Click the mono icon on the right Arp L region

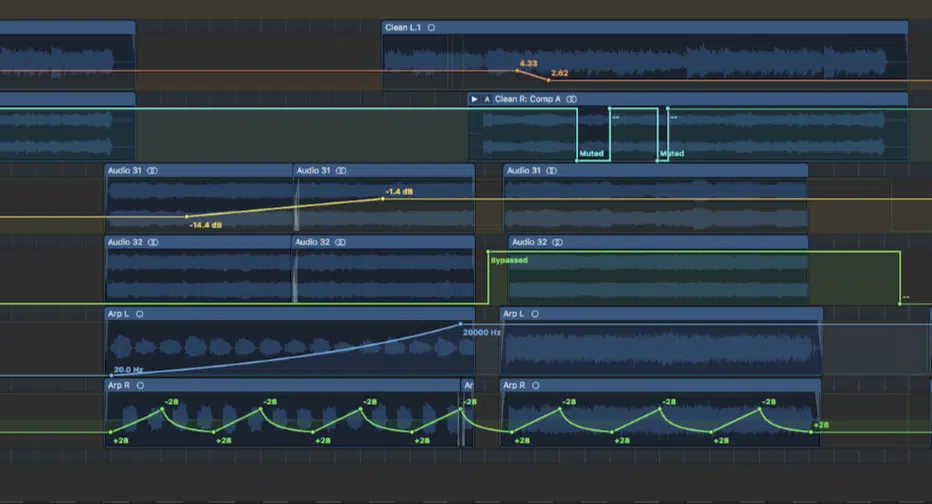535,314
